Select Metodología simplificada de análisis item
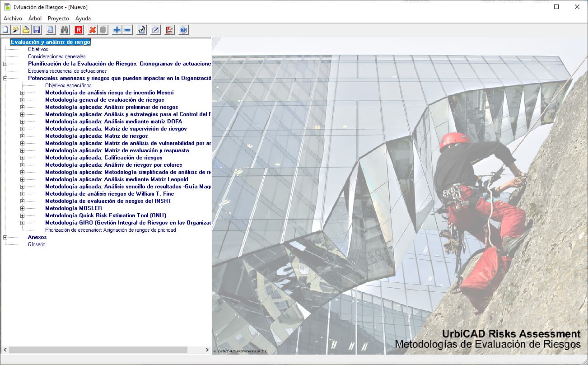The height and width of the screenshot is (365, 588). 128,172
